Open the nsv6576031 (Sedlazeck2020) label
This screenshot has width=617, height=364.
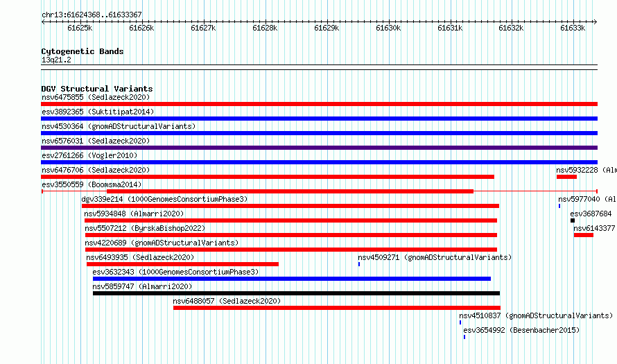click(96, 141)
